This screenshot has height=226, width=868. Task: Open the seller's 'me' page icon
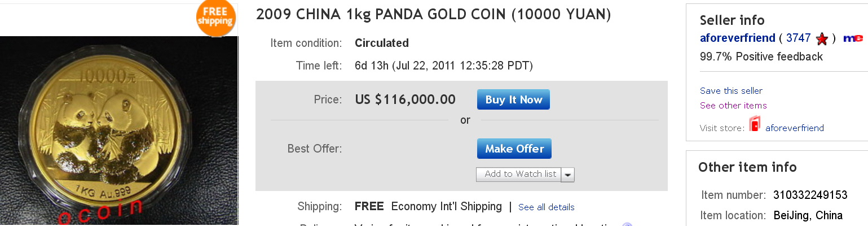853,38
